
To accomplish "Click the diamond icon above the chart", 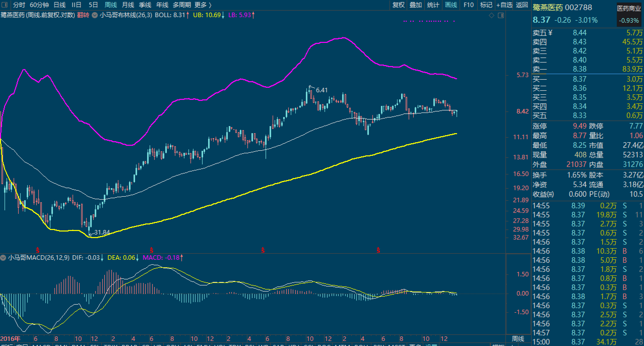I will click(491, 16).
